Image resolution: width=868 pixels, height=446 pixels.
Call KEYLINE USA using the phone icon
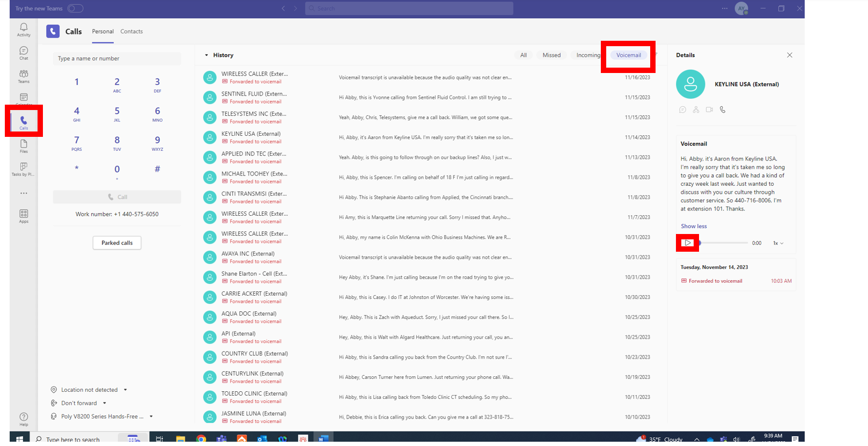723,109
